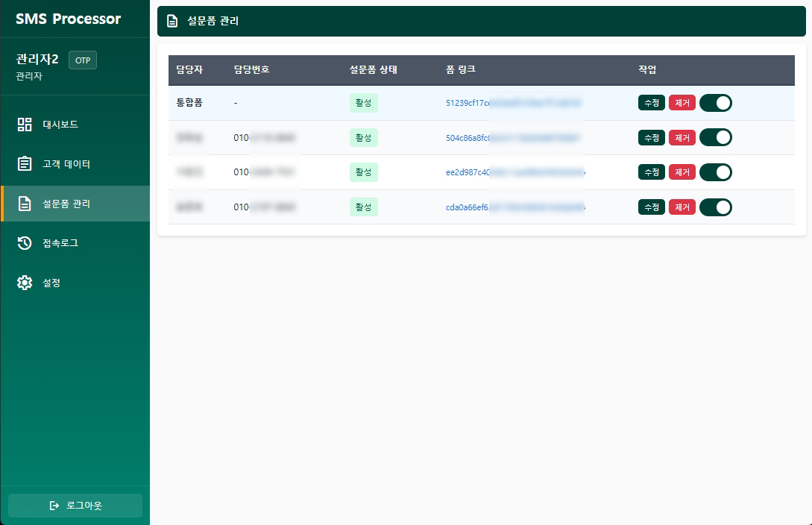Click the 로그아웃 button
Viewport: 812px width, 525px height.
point(75,506)
